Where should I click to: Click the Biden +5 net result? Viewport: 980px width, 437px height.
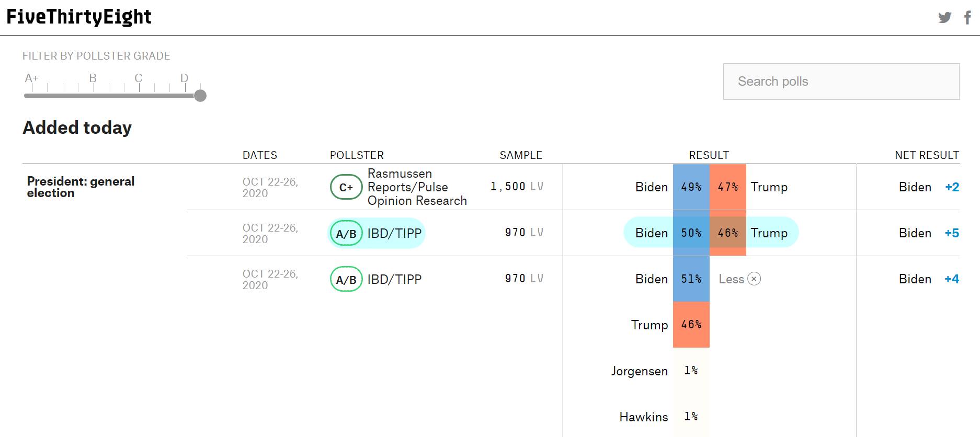929,233
